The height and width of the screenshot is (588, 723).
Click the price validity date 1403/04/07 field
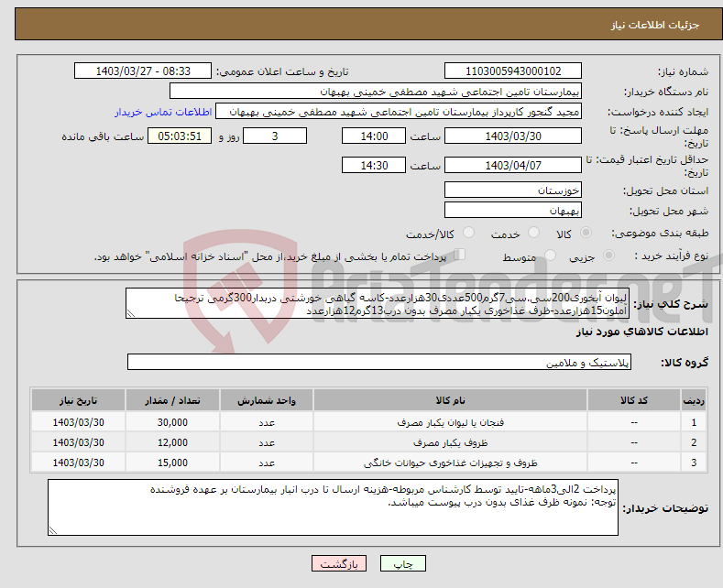coord(513,165)
